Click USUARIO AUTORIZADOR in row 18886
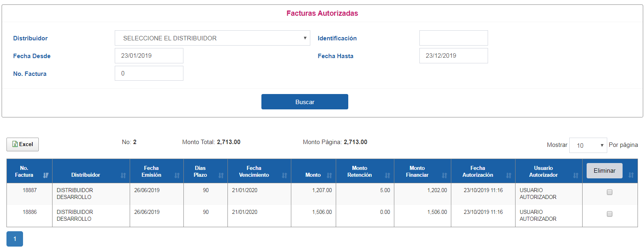The width and height of the screenshot is (644, 249). [538, 216]
